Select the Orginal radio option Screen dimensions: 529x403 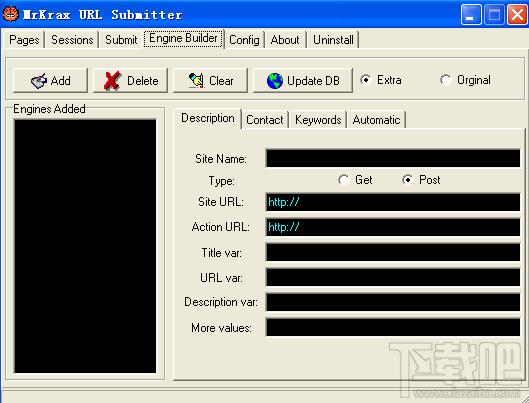point(465,80)
